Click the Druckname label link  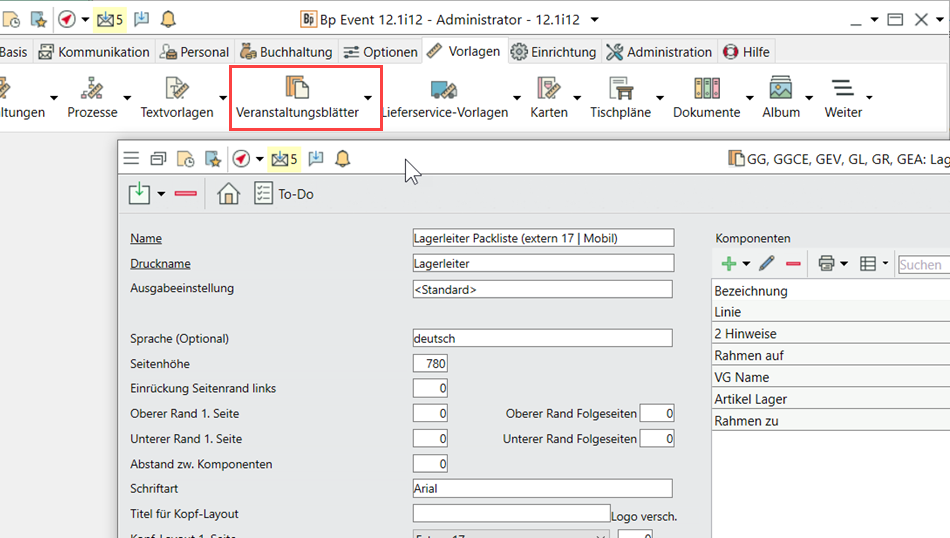tap(160, 264)
